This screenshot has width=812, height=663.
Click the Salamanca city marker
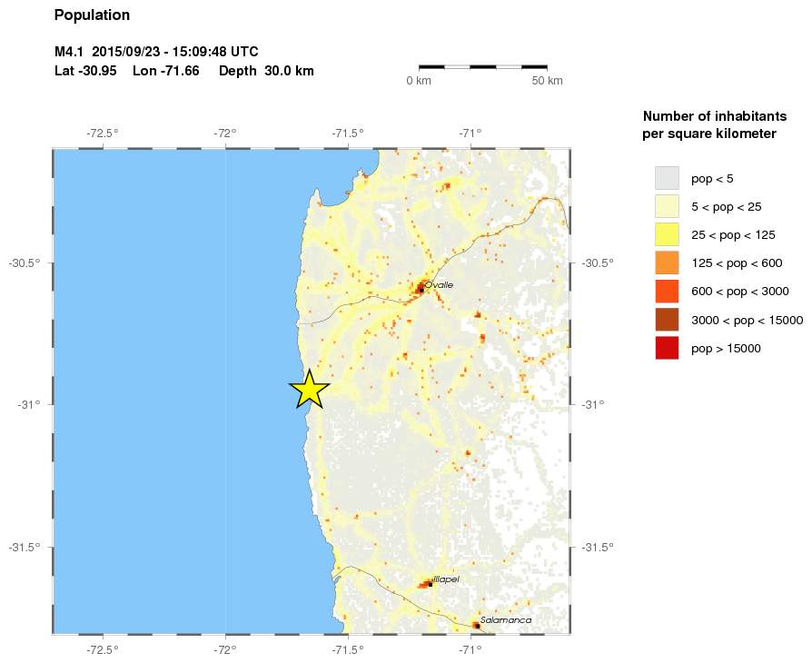tap(477, 626)
